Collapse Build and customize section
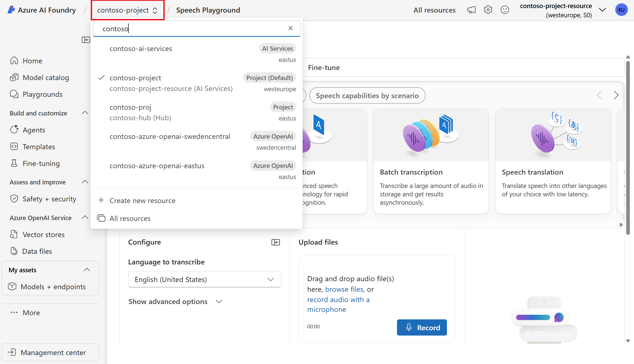Image resolution: width=634 pixels, height=364 pixels. (85, 113)
